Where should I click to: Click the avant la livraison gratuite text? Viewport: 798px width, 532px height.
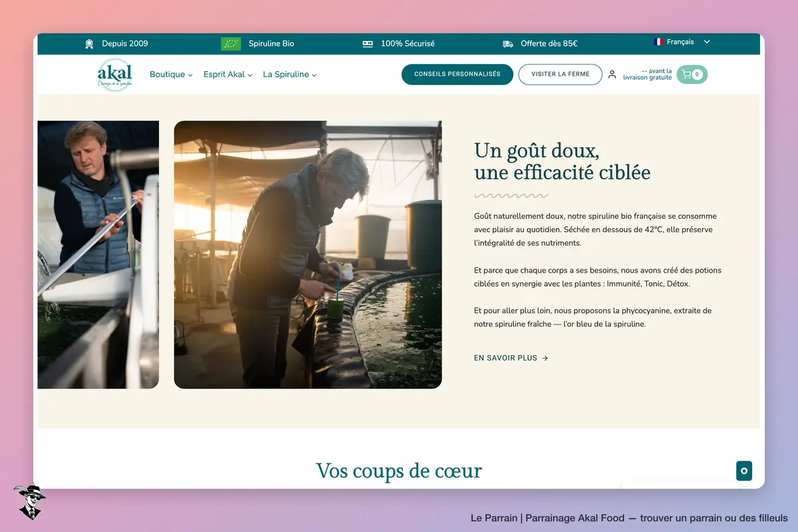pyautogui.click(x=648, y=74)
